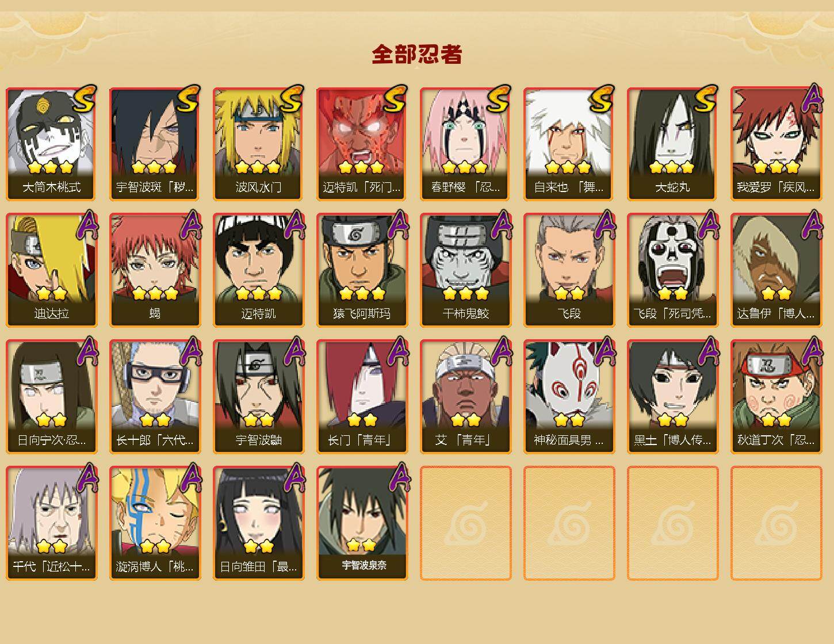Click the last empty ninja slot
The image size is (834, 644).
click(776, 523)
